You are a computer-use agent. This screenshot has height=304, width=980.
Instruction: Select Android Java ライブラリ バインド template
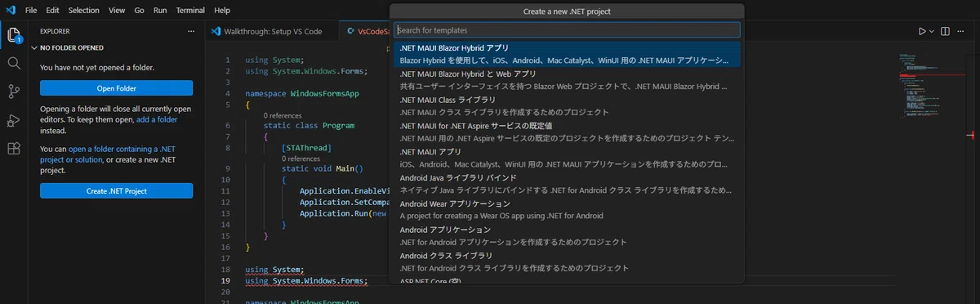pyautogui.click(x=568, y=184)
